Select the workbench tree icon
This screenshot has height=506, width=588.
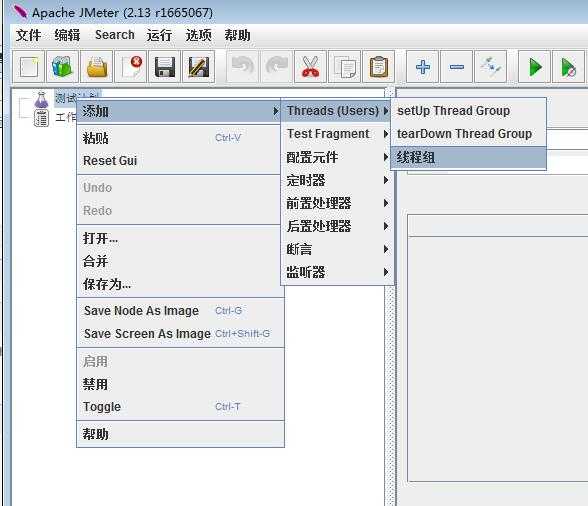click(41, 118)
